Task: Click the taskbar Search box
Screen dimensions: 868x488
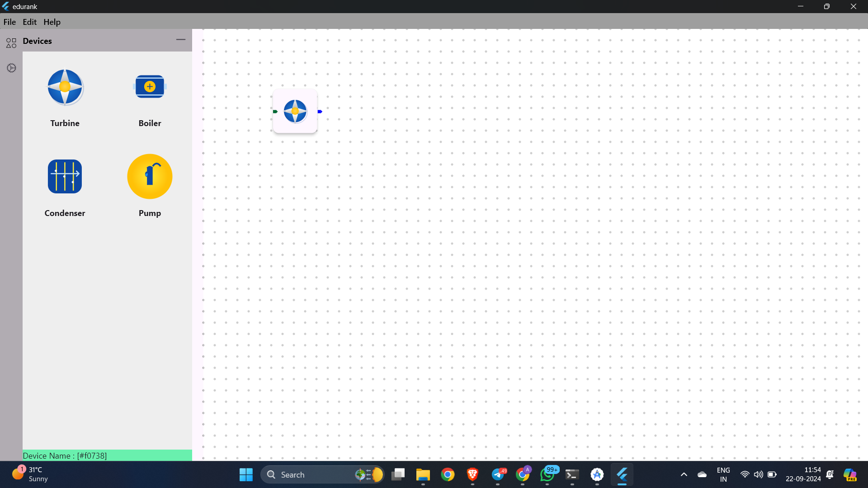Action: [322, 474]
